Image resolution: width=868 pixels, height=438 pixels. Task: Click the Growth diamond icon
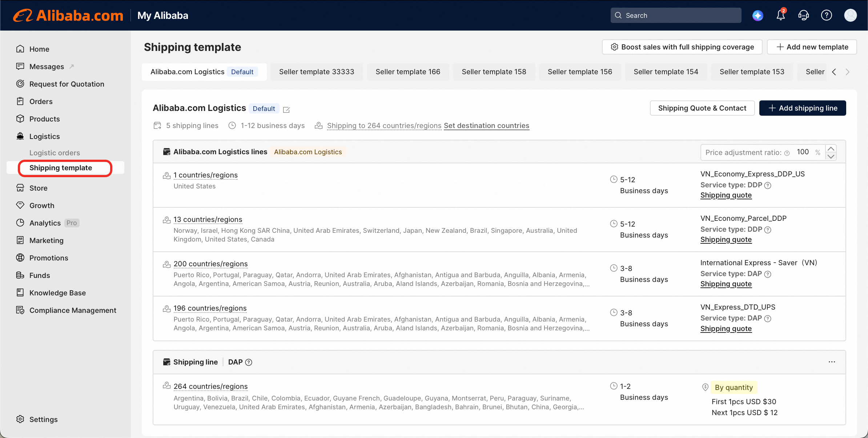tap(20, 205)
